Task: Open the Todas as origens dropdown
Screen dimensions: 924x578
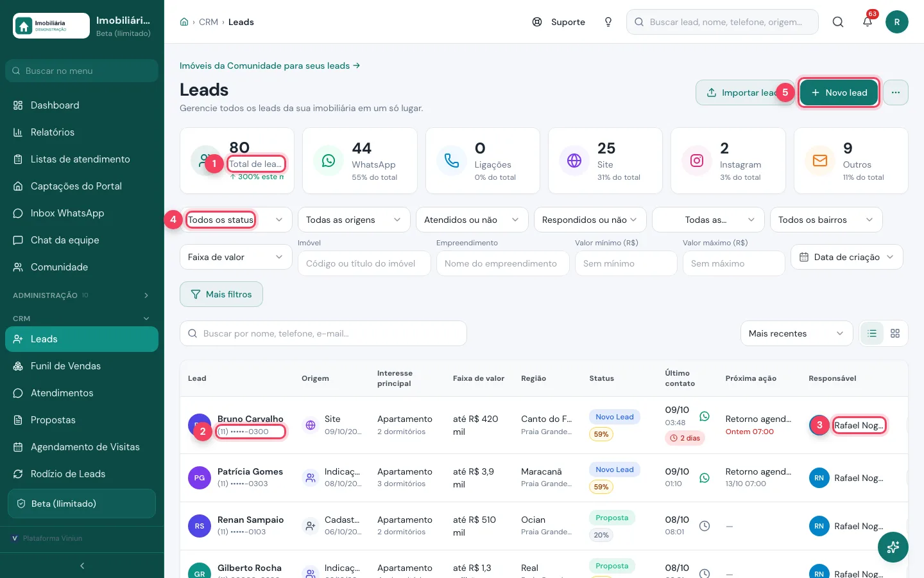Action: click(x=354, y=220)
